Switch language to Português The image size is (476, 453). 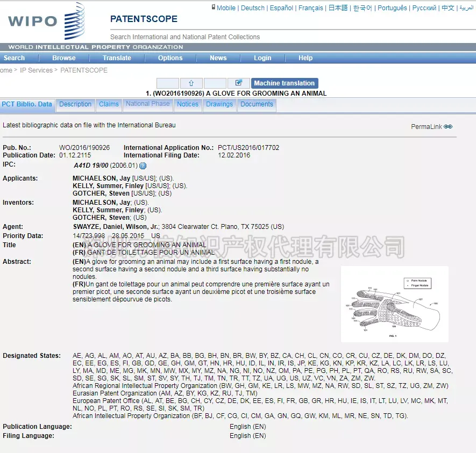coord(392,8)
